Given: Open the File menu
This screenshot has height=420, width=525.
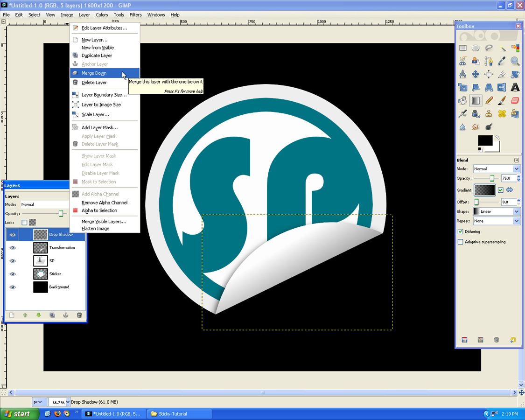Looking at the screenshot, I should (x=7, y=15).
